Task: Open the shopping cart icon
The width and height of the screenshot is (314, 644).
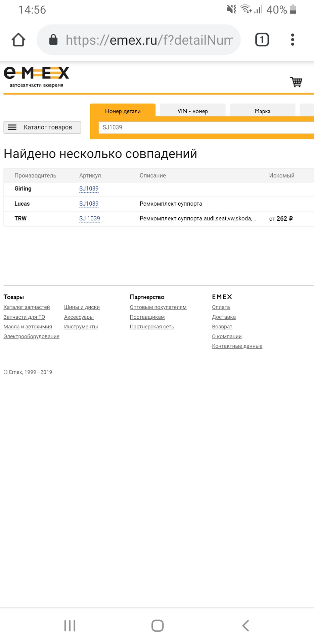Action: [296, 82]
